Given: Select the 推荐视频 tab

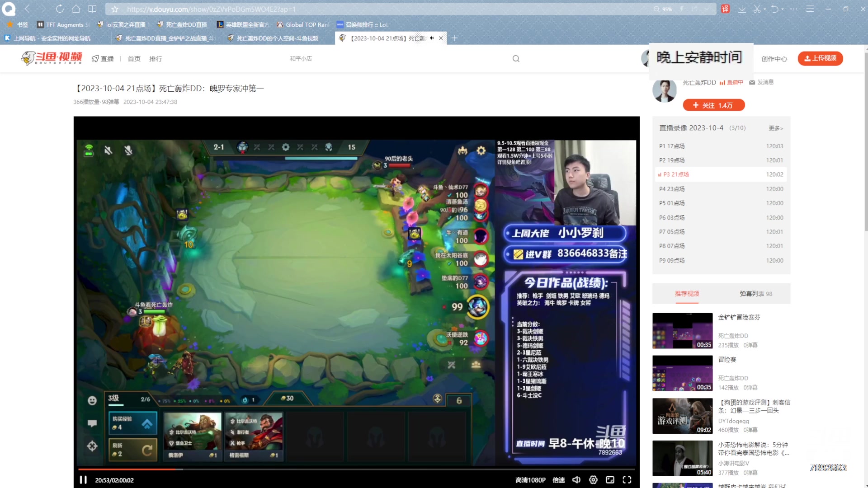Looking at the screenshot, I should (687, 294).
